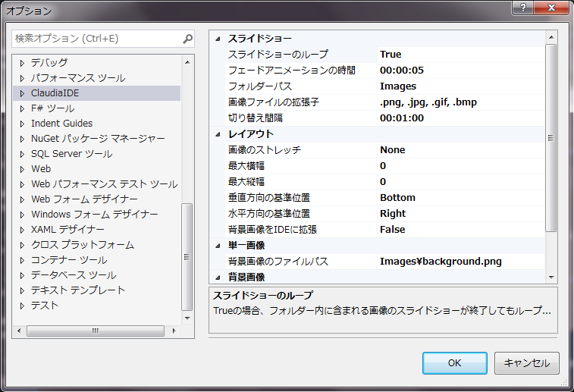Click the tree's horizontal scrollbar thumb

96,331
